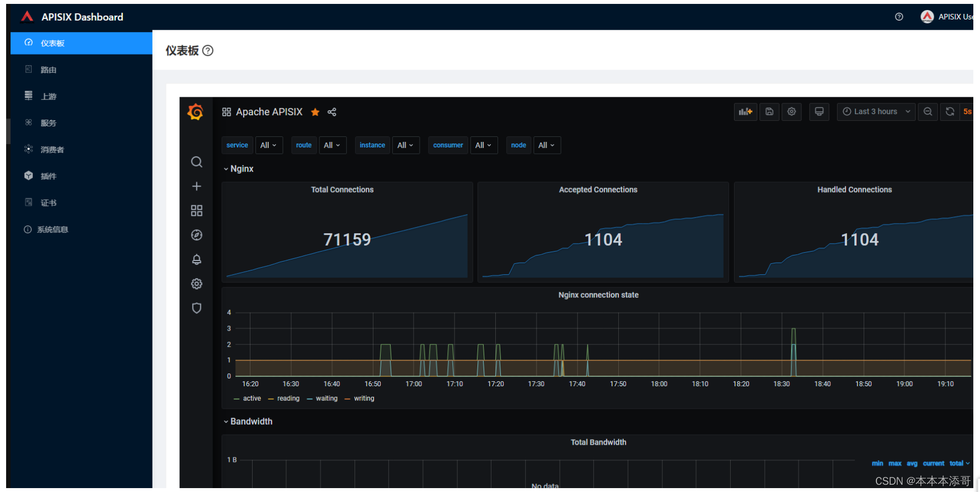The image size is (980, 492).
Task: Open Grafana alerting bell icon
Action: point(196,259)
